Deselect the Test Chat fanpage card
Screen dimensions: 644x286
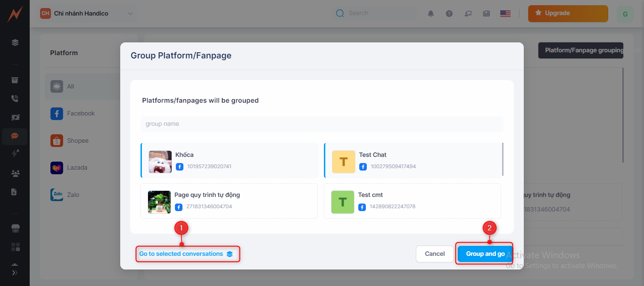click(x=413, y=160)
